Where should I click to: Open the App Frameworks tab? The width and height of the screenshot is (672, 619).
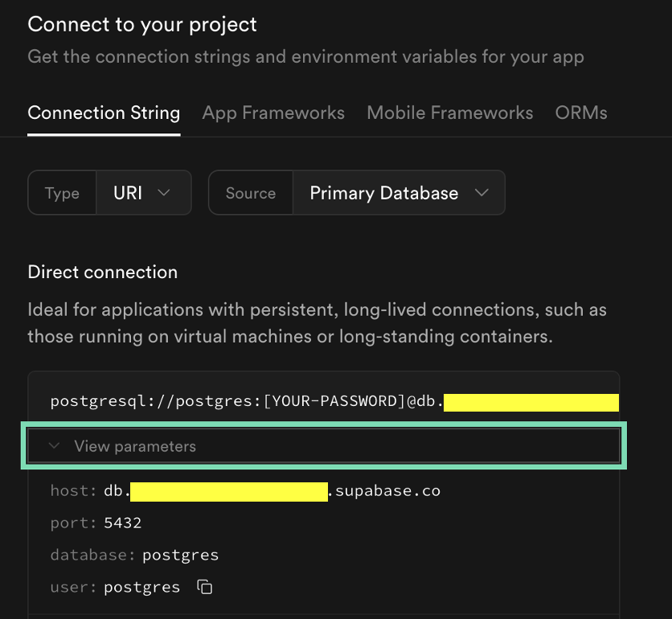coord(273,113)
